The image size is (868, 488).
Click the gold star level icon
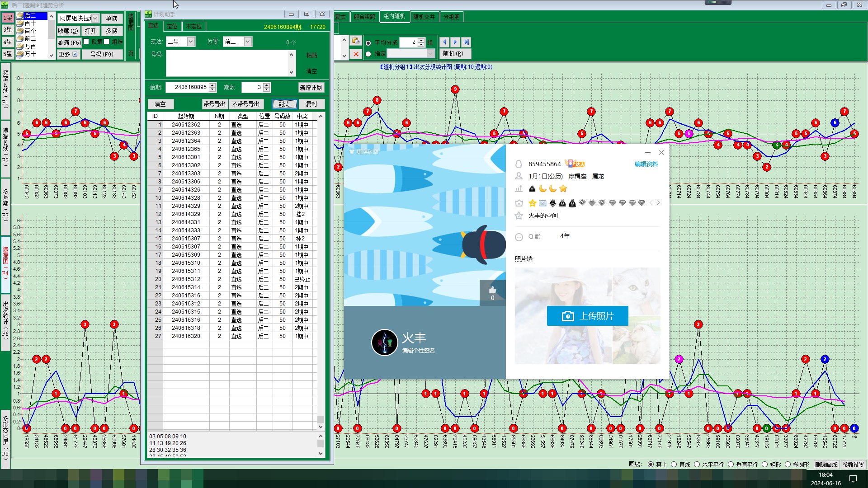(563, 188)
